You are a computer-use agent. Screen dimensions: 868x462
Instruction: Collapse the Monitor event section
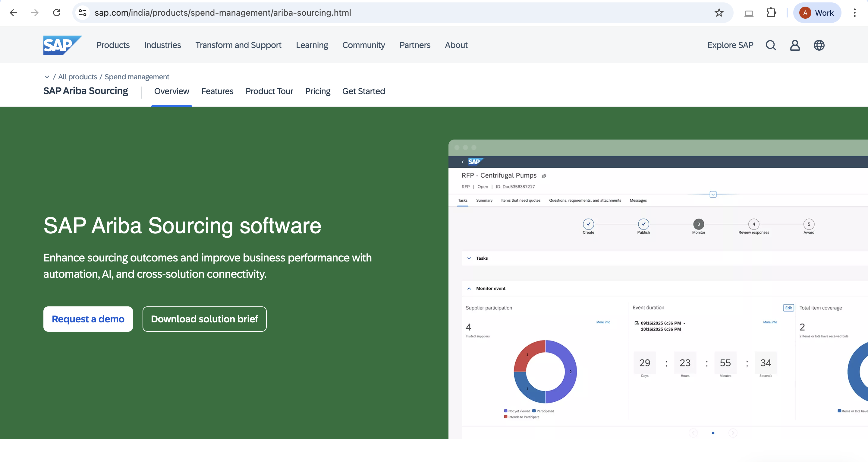469,288
